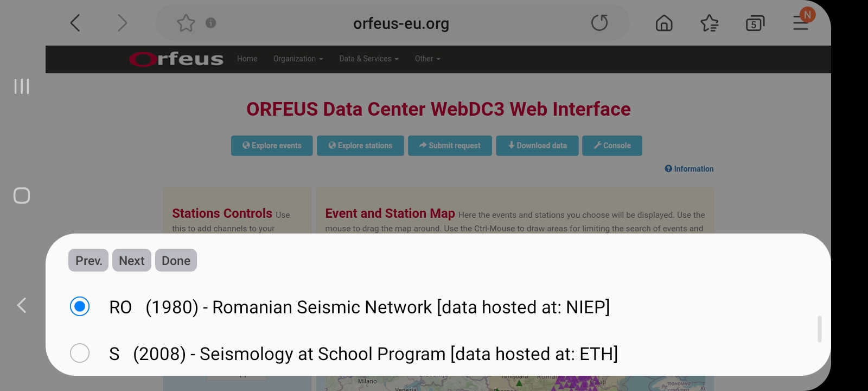The height and width of the screenshot is (391, 868).
Task: Bookmark this page with the star icon
Action: coord(186,23)
